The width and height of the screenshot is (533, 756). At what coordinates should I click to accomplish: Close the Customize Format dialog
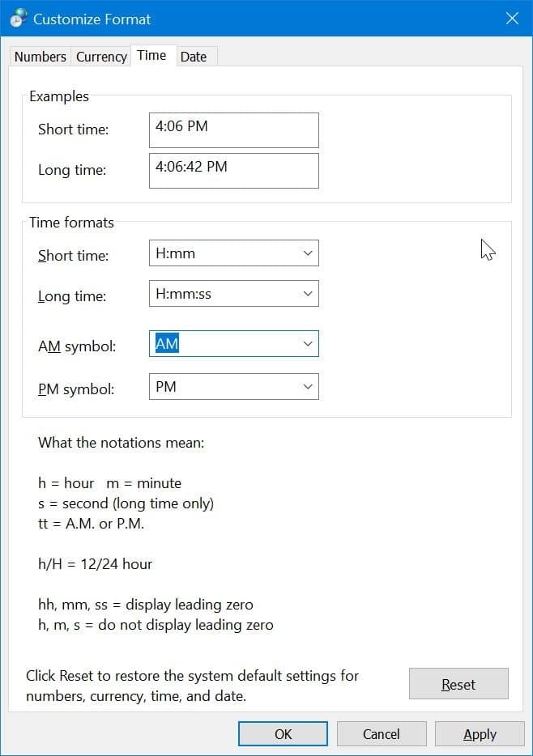512,19
